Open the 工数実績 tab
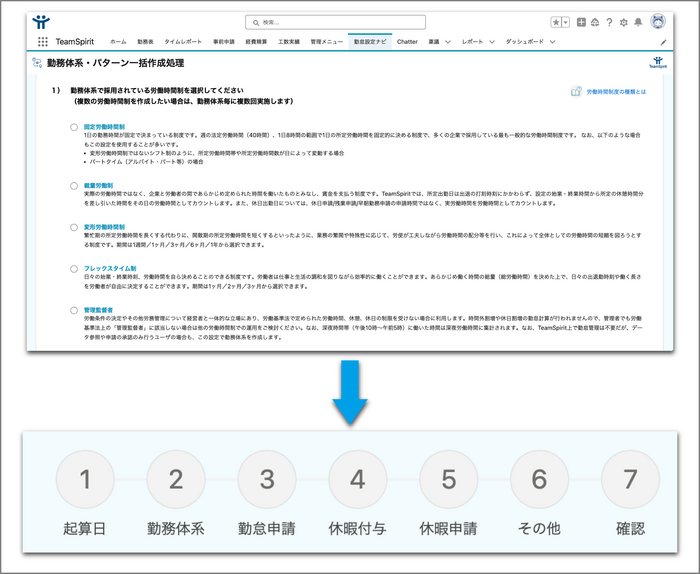 pyautogui.click(x=289, y=42)
